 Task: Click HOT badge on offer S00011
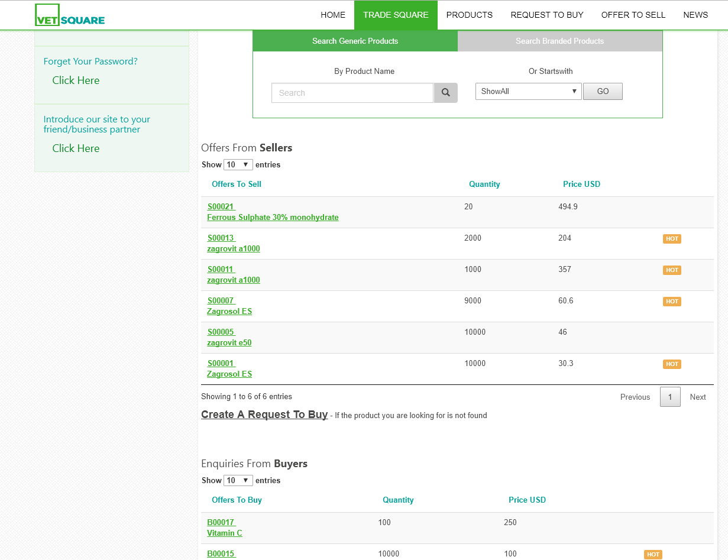(672, 270)
